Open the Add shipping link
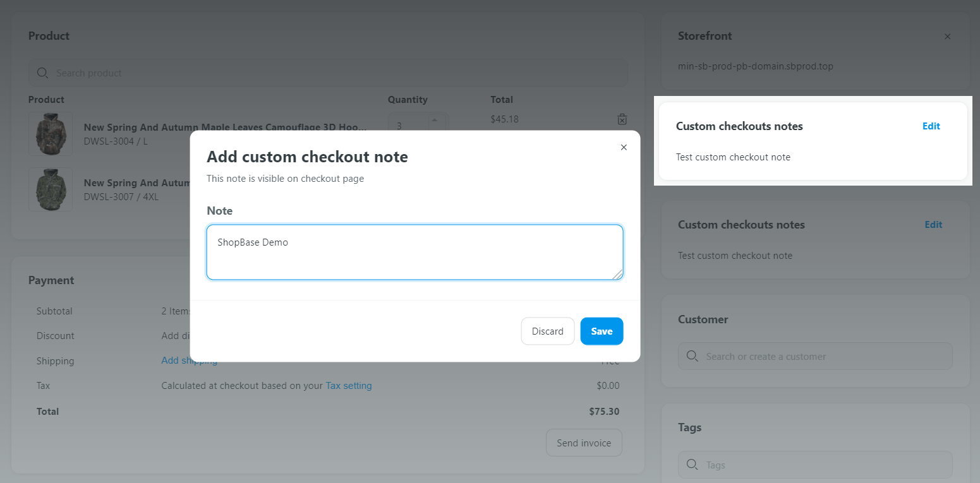Screen dimensions: 980x483 click(189, 361)
